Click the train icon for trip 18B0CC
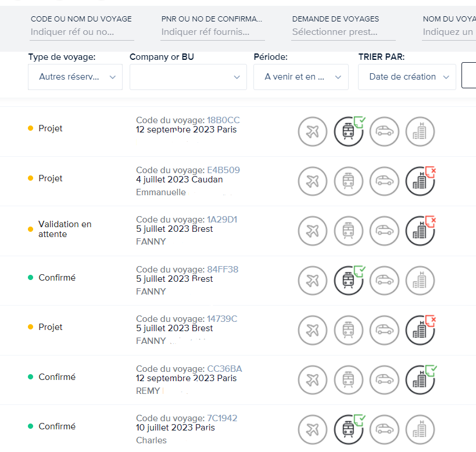The height and width of the screenshot is (452, 476). (x=348, y=131)
